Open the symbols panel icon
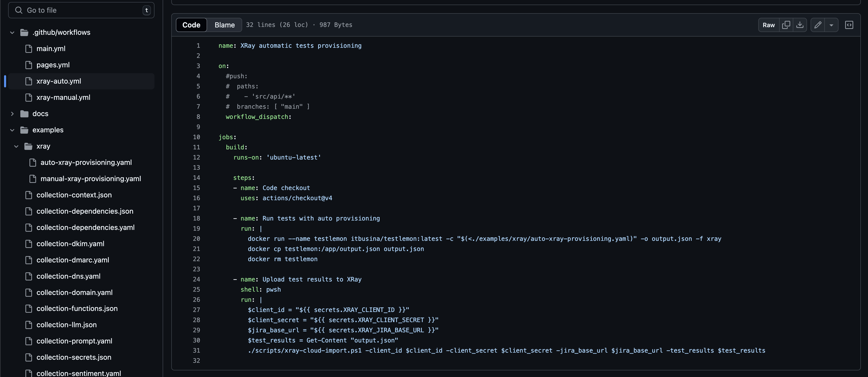The width and height of the screenshot is (868, 377). (849, 25)
